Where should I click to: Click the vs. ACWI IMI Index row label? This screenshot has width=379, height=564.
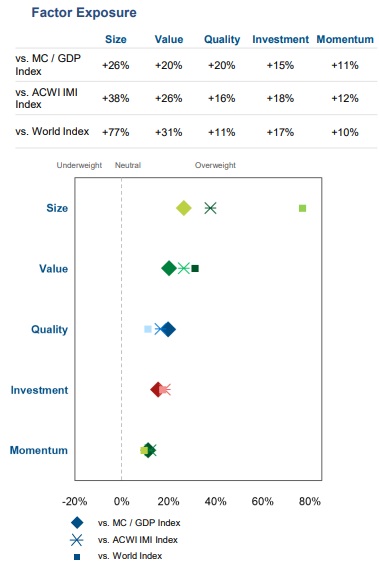(46, 98)
